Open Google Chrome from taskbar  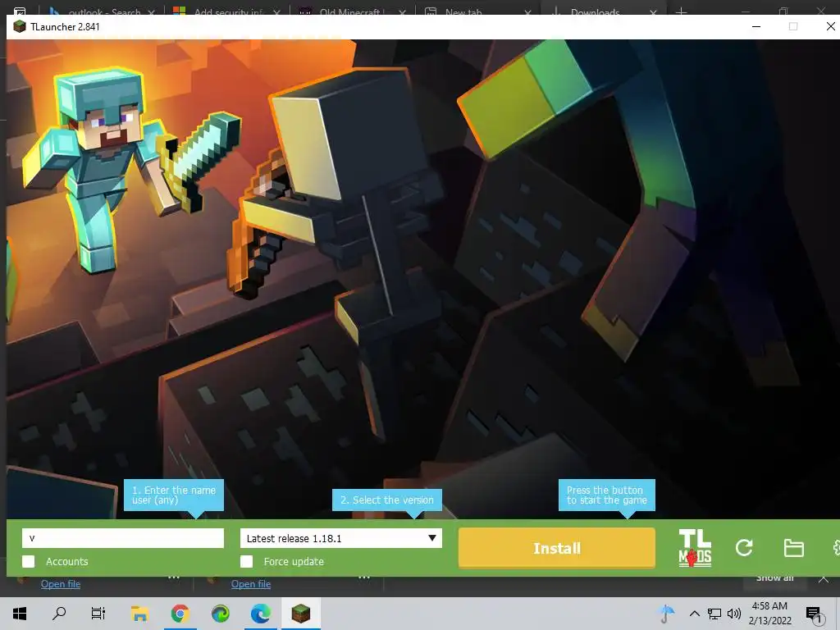[180, 613]
